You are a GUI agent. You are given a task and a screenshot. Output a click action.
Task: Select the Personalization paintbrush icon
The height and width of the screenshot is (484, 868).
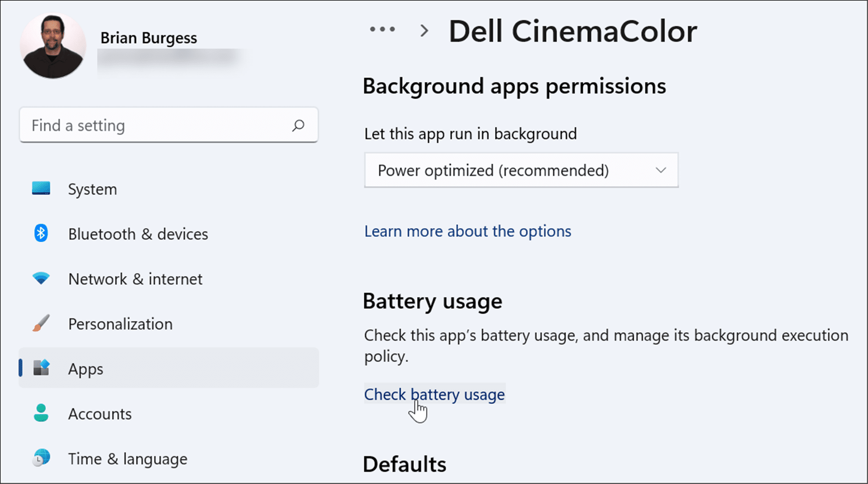click(x=41, y=323)
